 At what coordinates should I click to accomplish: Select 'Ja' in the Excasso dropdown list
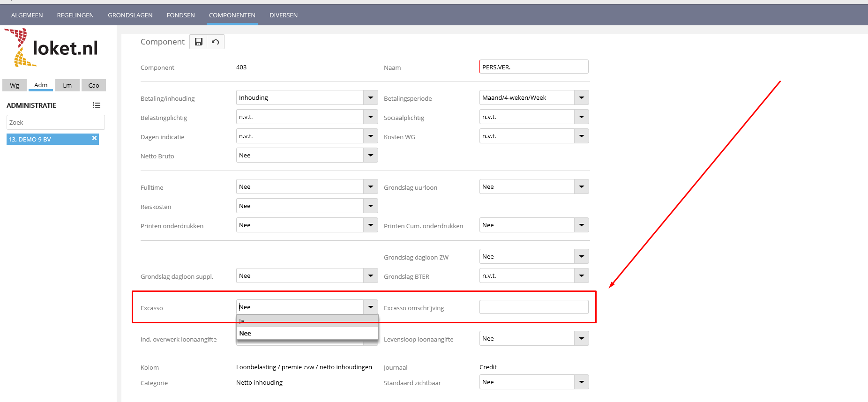[x=307, y=321]
